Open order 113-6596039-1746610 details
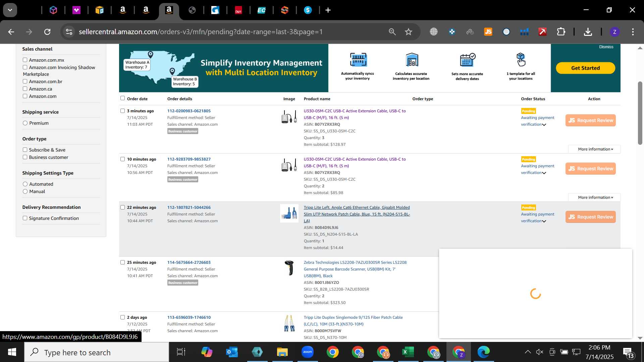Image resolution: width=644 pixels, height=362 pixels. (189, 317)
